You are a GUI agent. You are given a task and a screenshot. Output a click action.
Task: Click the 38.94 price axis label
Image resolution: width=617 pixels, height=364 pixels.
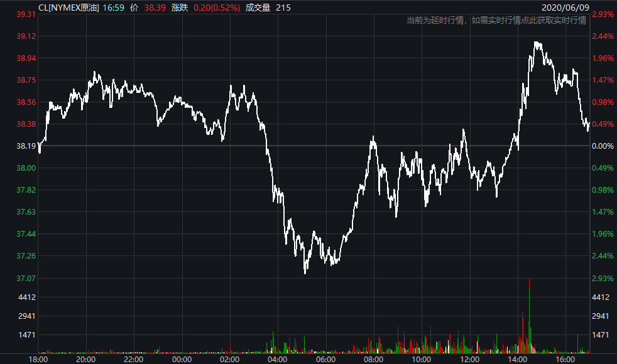tap(26, 58)
